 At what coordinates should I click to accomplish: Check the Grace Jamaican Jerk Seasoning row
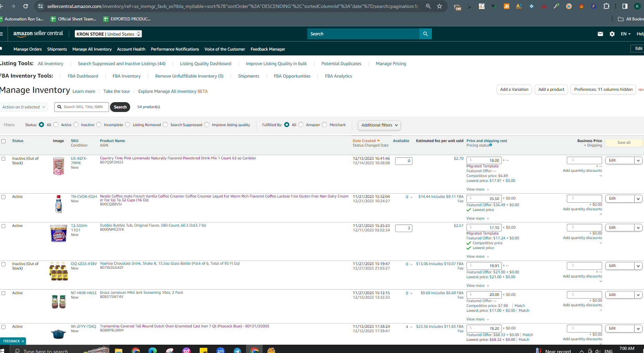click(3, 293)
